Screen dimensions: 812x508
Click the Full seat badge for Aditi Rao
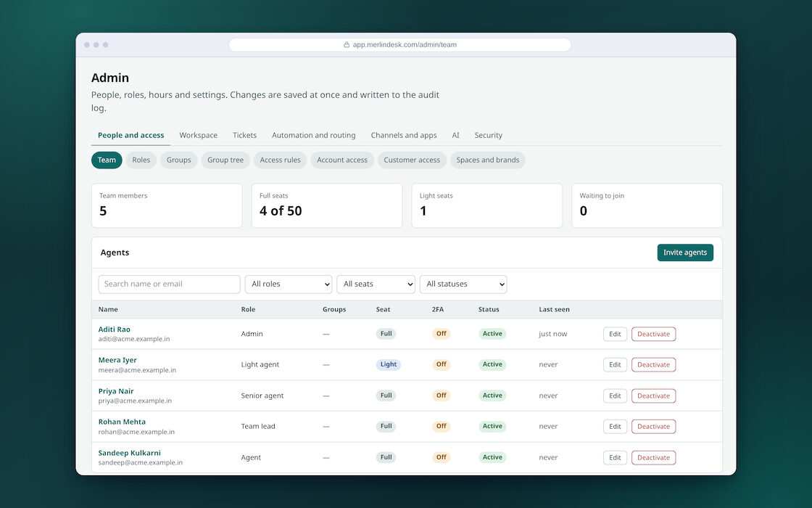point(386,334)
